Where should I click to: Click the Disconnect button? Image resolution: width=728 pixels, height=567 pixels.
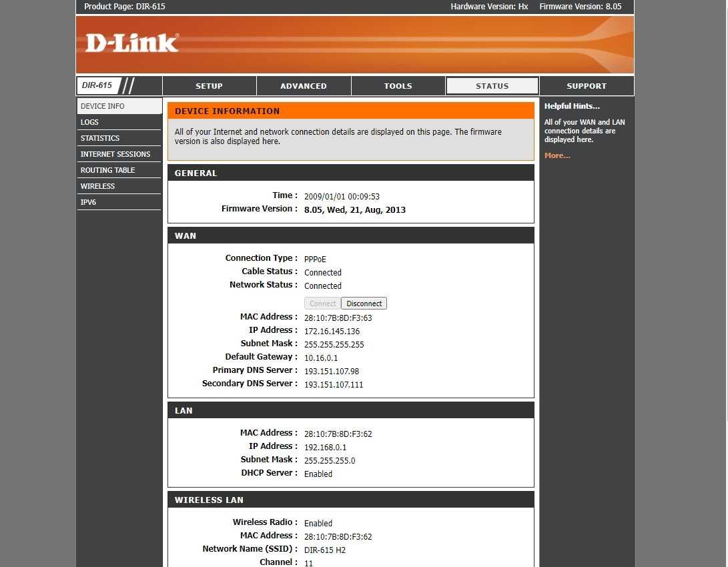[x=364, y=304]
